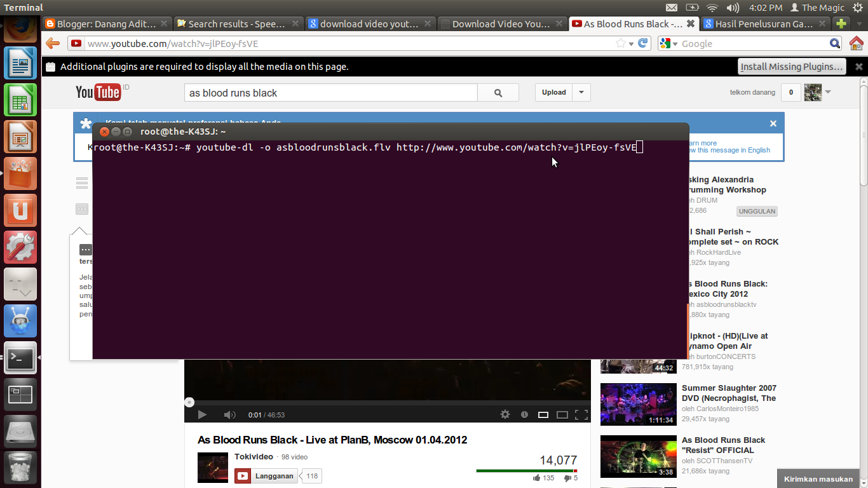Screen dimensions: 868x488
Task: Launch Ubuntu Software Center from the dock
Action: coord(20,174)
